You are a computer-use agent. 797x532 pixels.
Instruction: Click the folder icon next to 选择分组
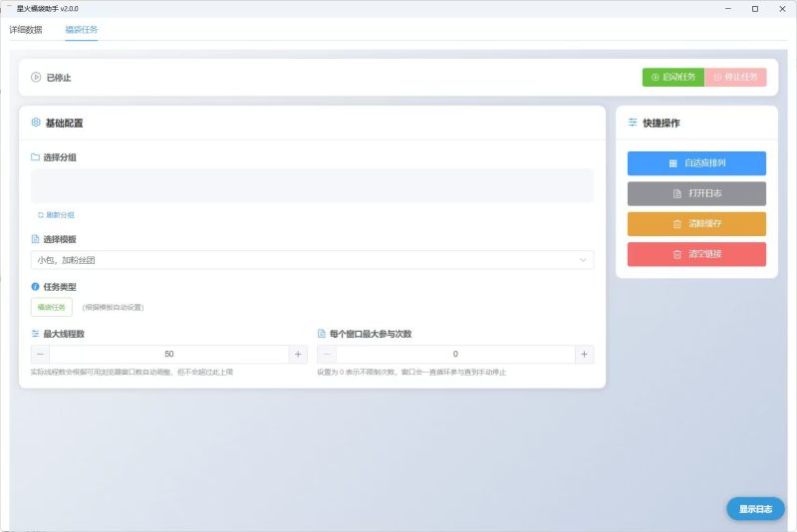(36, 157)
